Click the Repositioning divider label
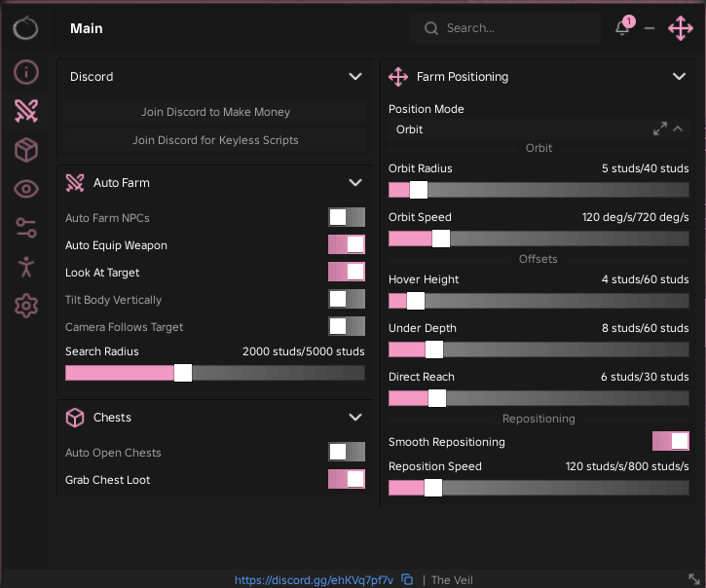Screen dimensions: 706x588 [539, 419]
